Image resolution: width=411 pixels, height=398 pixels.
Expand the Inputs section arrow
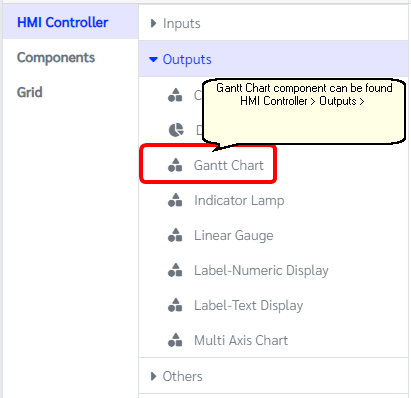click(153, 23)
